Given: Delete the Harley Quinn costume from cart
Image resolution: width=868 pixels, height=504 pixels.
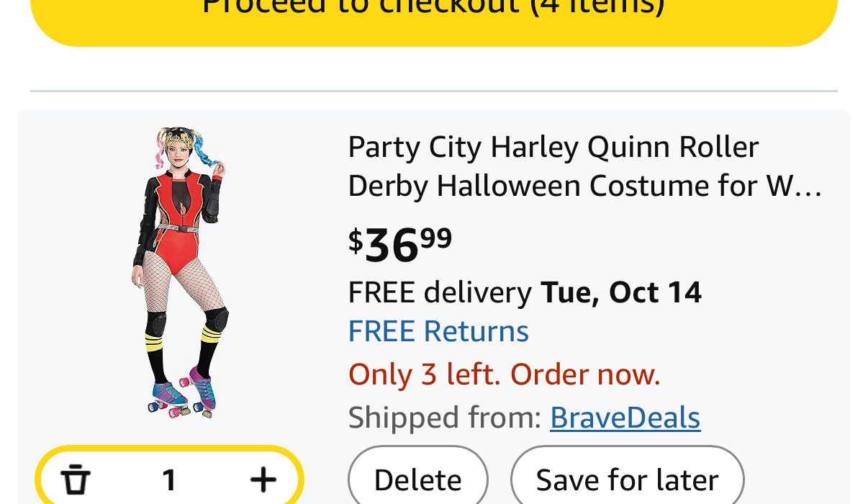Looking at the screenshot, I should pyautogui.click(x=417, y=480).
